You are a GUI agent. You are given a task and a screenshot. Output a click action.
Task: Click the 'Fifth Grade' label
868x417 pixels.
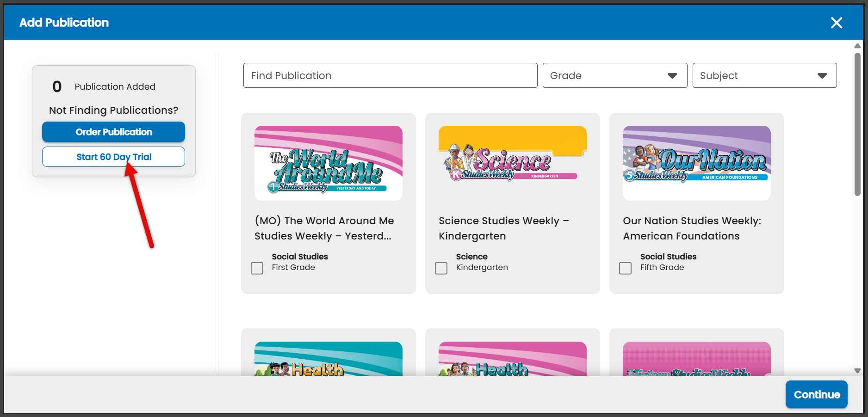[x=662, y=267]
